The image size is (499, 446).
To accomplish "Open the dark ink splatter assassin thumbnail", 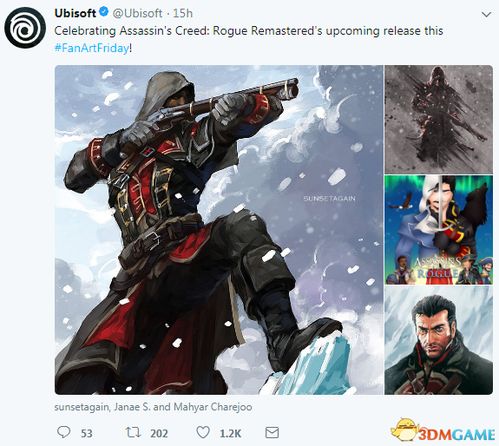I will coord(439,119).
